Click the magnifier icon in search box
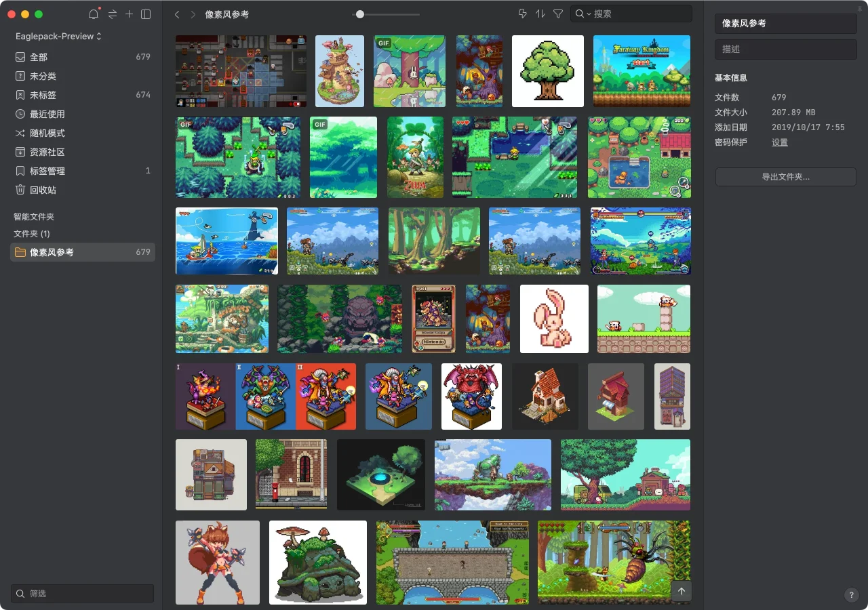 [x=580, y=14]
